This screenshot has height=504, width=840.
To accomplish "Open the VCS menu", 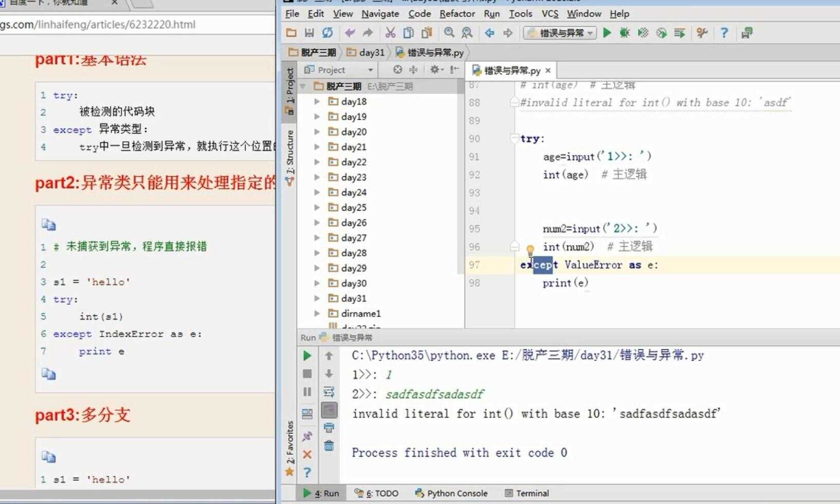I will tap(550, 14).
